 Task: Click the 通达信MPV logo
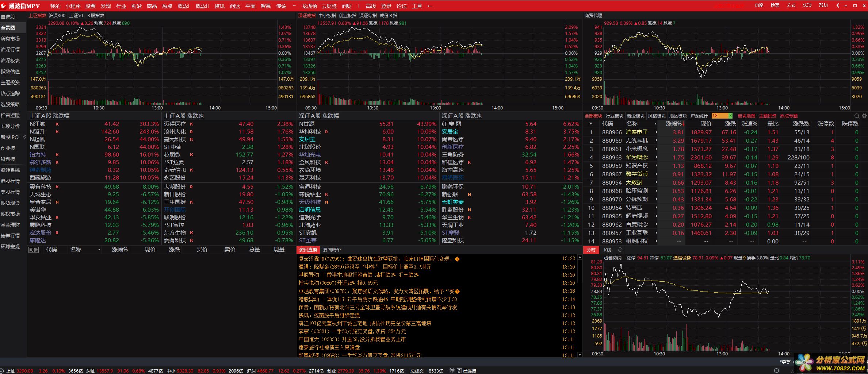(x=20, y=6)
